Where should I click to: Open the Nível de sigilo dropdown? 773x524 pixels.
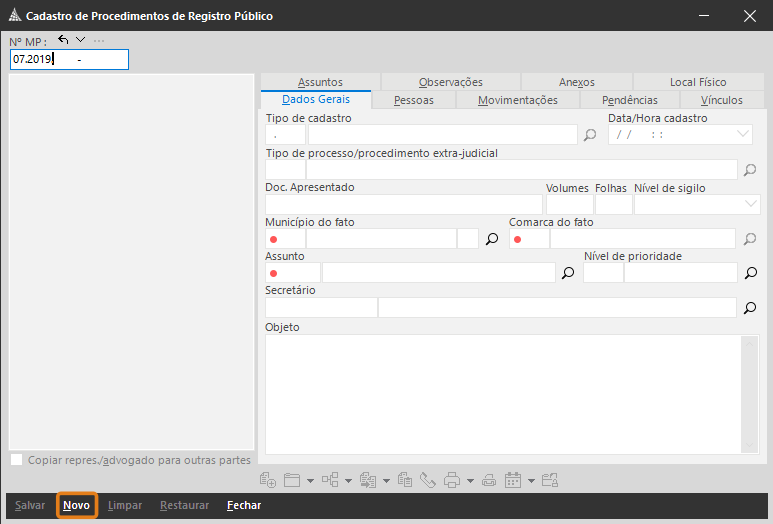(750, 204)
